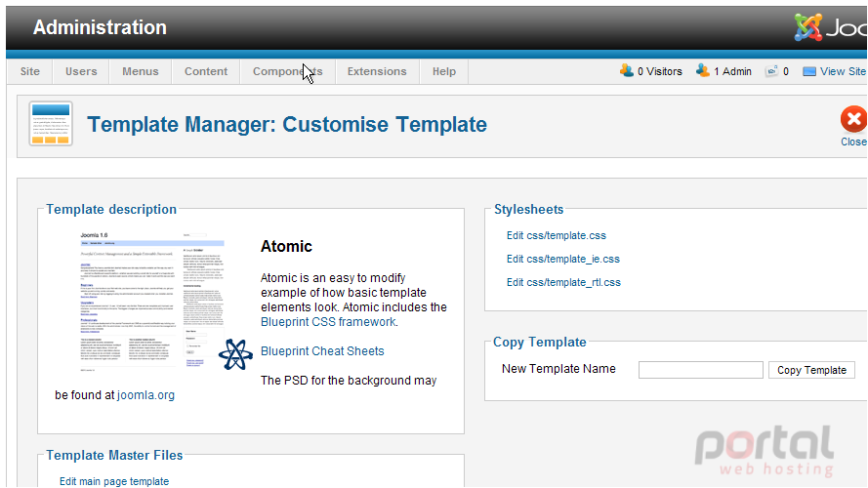The image size is (868, 488).
Task: Open the Content menu
Action: pos(206,71)
